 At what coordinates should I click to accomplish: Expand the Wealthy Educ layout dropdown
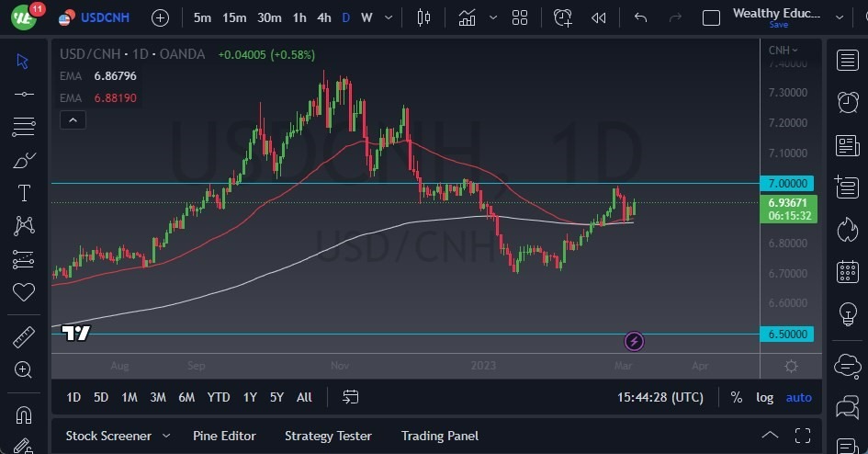pyautogui.click(x=840, y=17)
